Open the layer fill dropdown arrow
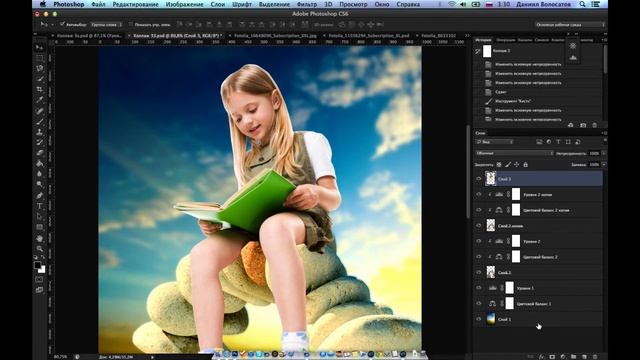Image resolution: width=640 pixels, height=360 pixels. (604, 164)
